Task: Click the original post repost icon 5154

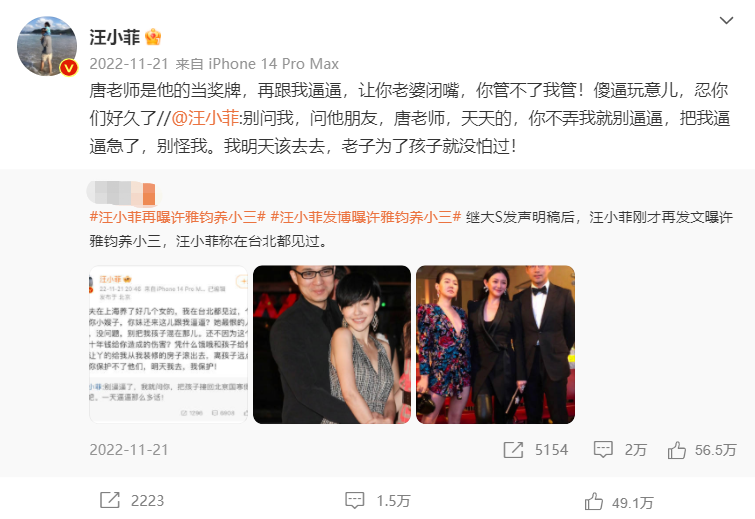Action: pyautogui.click(x=513, y=450)
